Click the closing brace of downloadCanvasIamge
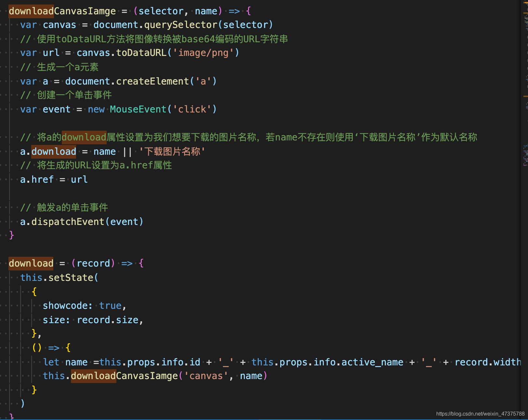Image resolution: width=528 pixels, height=420 pixels. click(11, 235)
